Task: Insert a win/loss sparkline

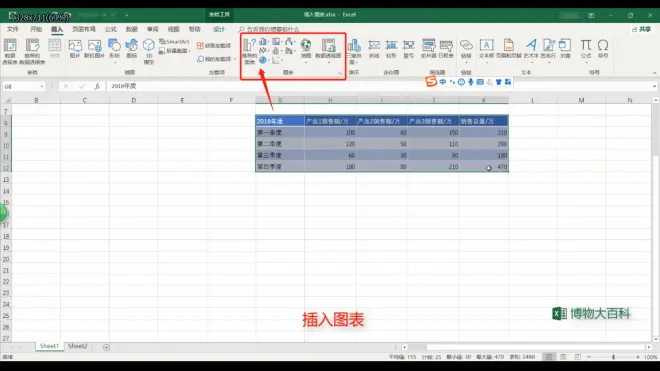Action: click(x=408, y=49)
